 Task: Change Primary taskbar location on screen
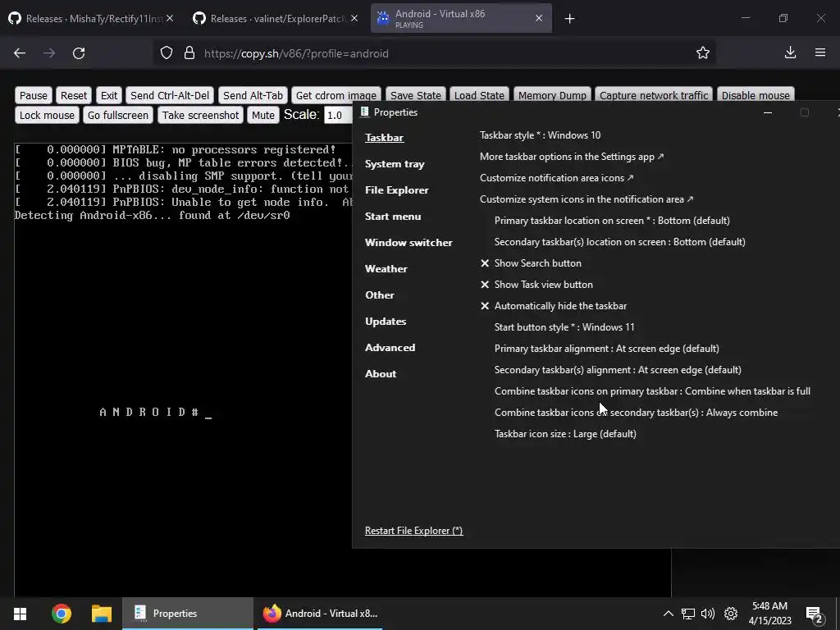pyautogui.click(x=612, y=220)
